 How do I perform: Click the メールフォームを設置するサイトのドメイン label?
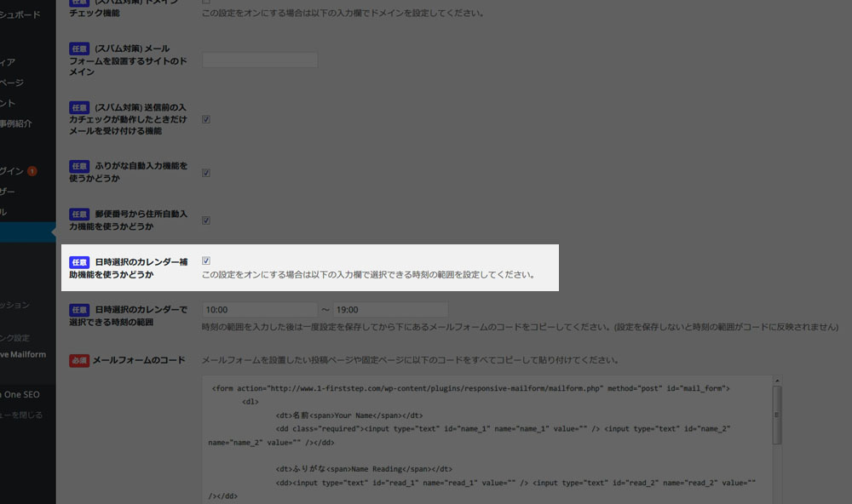tap(129, 60)
